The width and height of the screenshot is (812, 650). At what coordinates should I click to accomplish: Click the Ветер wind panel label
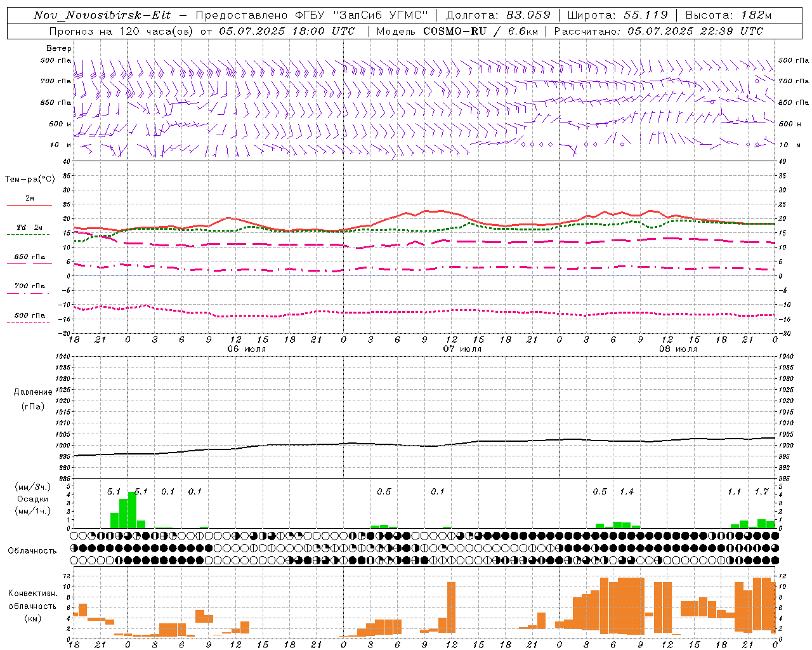click(x=59, y=48)
